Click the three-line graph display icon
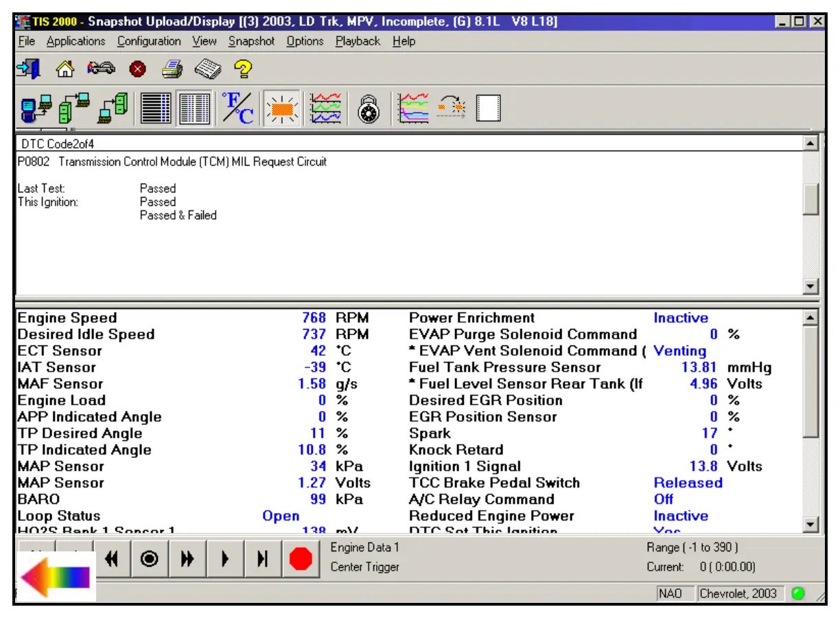Viewport: 840px width, 618px height. [x=325, y=108]
